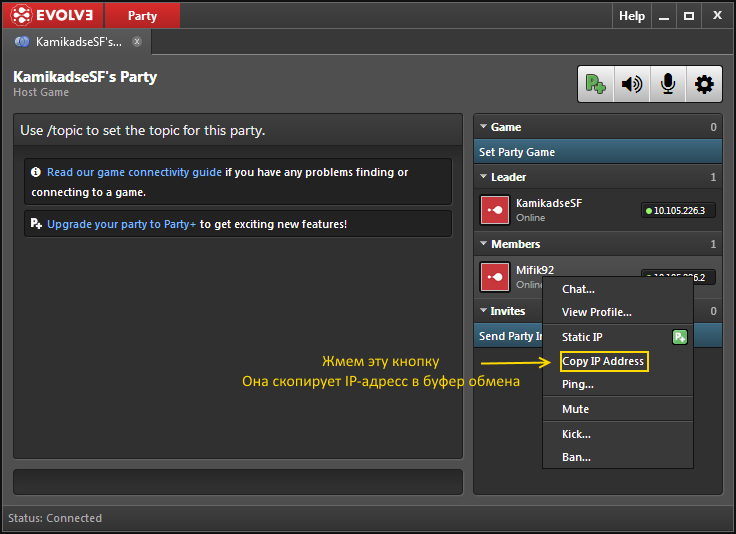Click the Party+ icon beside Static IP
The width and height of the screenshot is (736, 534).
[680, 337]
